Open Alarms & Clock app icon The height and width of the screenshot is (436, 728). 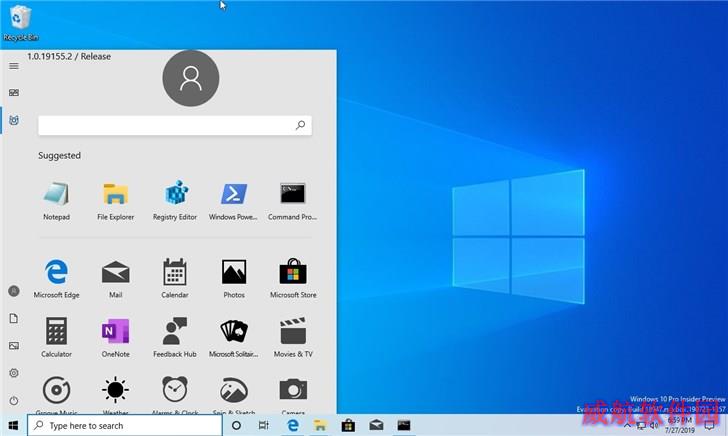175,390
